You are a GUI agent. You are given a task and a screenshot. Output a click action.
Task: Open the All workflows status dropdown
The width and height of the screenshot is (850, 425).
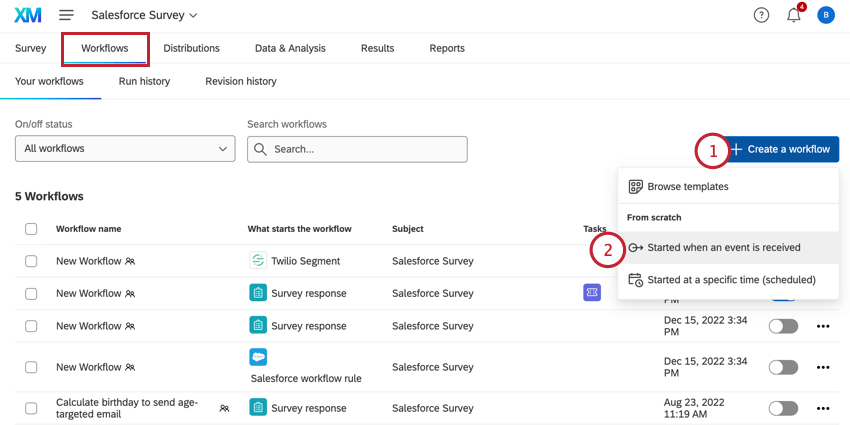point(125,149)
